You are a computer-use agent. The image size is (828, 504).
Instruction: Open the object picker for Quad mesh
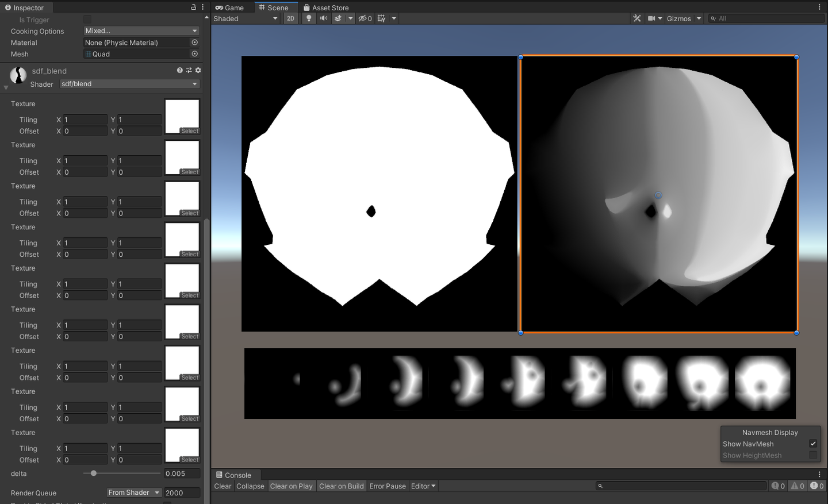[194, 54]
